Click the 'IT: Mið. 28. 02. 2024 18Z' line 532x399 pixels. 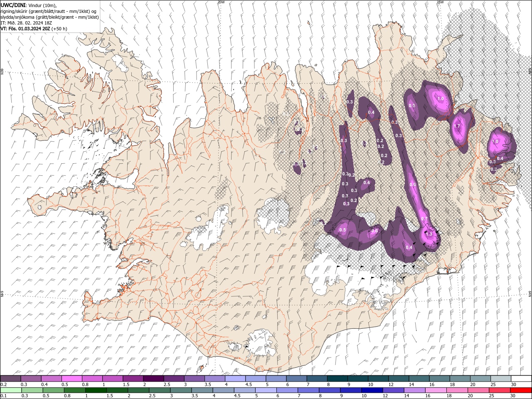click(26, 23)
